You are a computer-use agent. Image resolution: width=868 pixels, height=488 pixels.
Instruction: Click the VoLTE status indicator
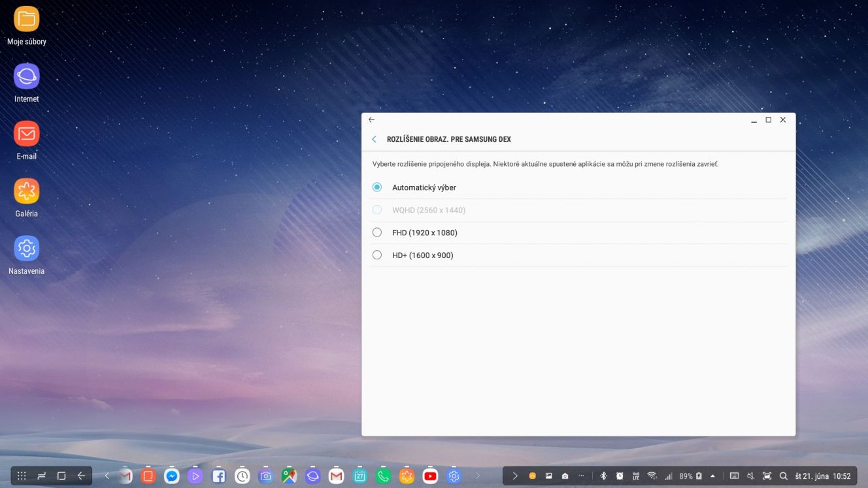[635, 476]
